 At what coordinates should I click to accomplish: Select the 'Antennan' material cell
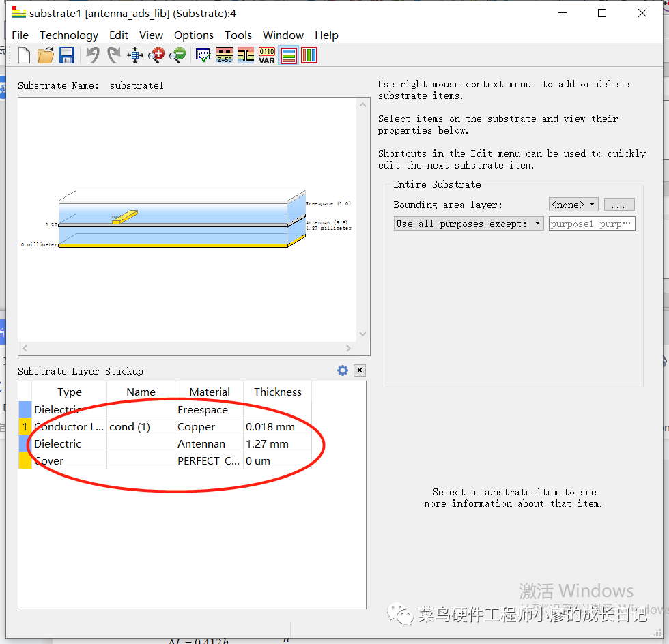(x=209, y=444)
